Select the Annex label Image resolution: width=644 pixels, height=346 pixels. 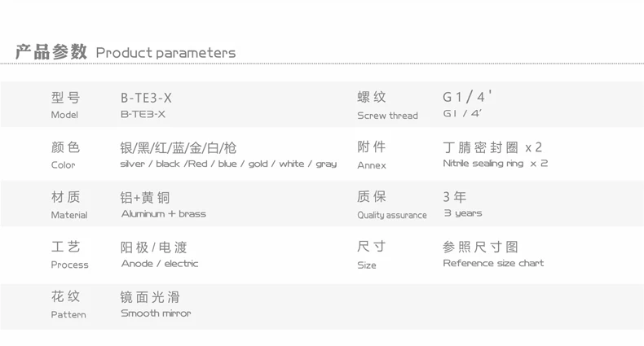372,165
